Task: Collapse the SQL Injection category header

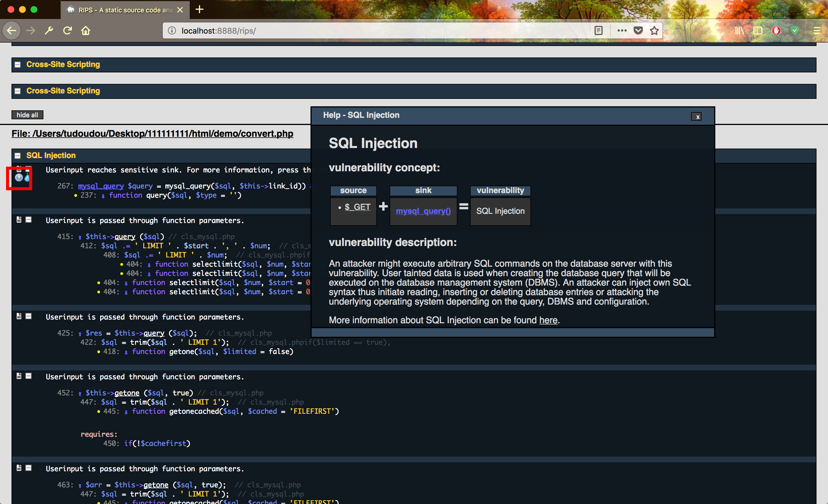Action: (18, 155)
